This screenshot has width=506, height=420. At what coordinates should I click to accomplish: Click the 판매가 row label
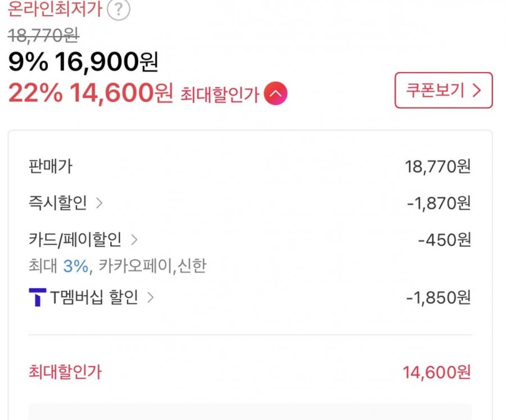coord(50,166)
